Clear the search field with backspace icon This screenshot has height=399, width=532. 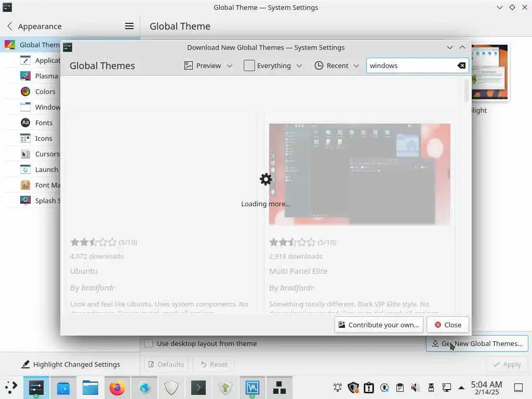pos(461,65)
